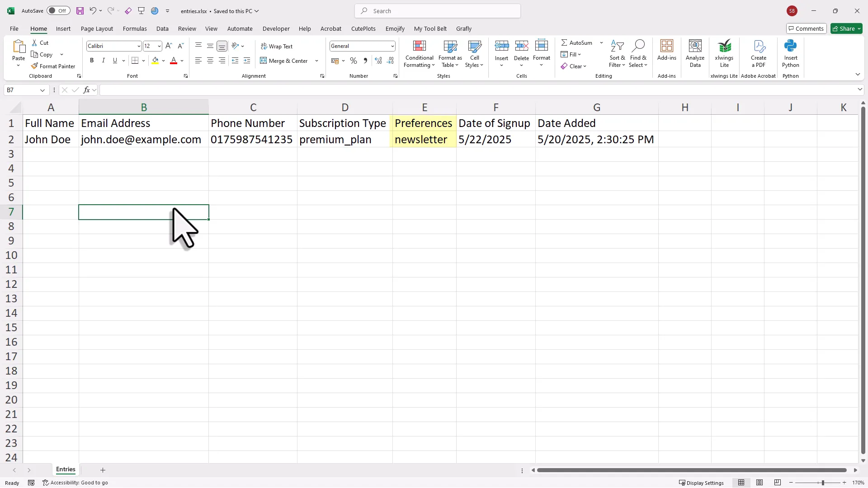Screen dimensions: 868x488
Task: Open the font name Calibri dropdown
Action: click(139, 46)
